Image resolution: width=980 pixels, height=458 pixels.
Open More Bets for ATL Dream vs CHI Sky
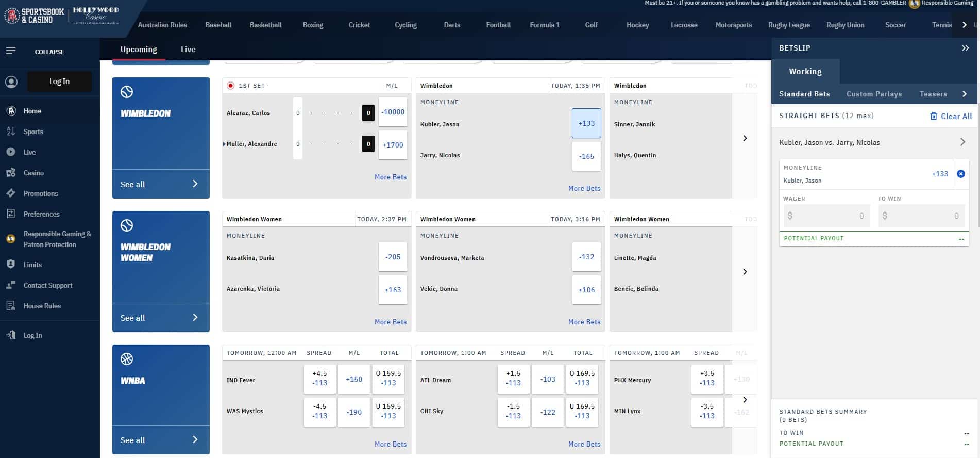pos(584,444)
